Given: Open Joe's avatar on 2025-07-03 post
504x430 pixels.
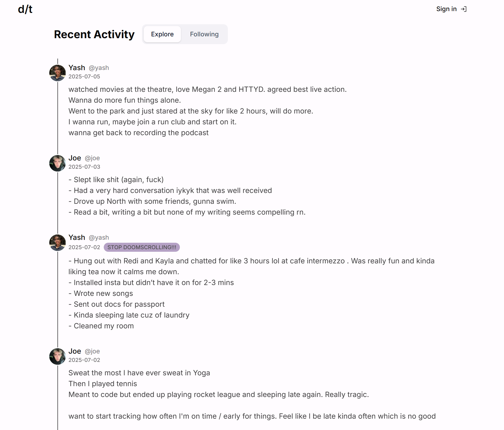Looking at the screenshot, I should (58, 163).
